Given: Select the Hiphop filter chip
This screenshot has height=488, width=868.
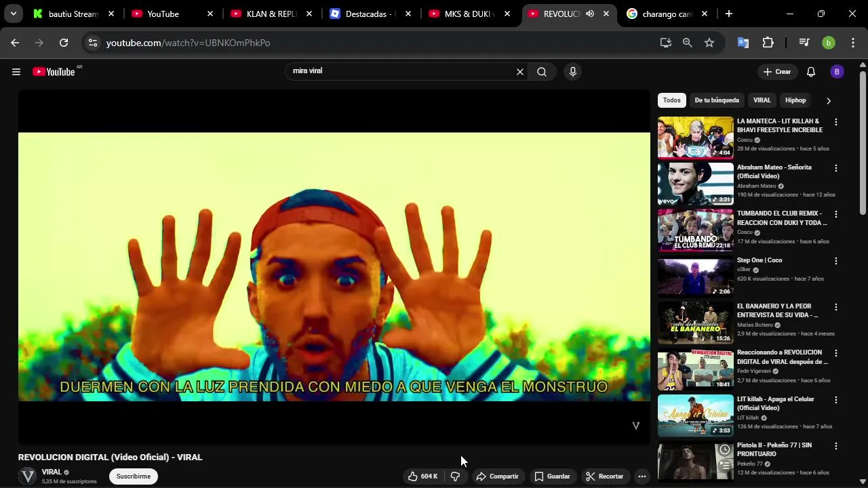Looking at the screenshot, I should tap(795, 100).
